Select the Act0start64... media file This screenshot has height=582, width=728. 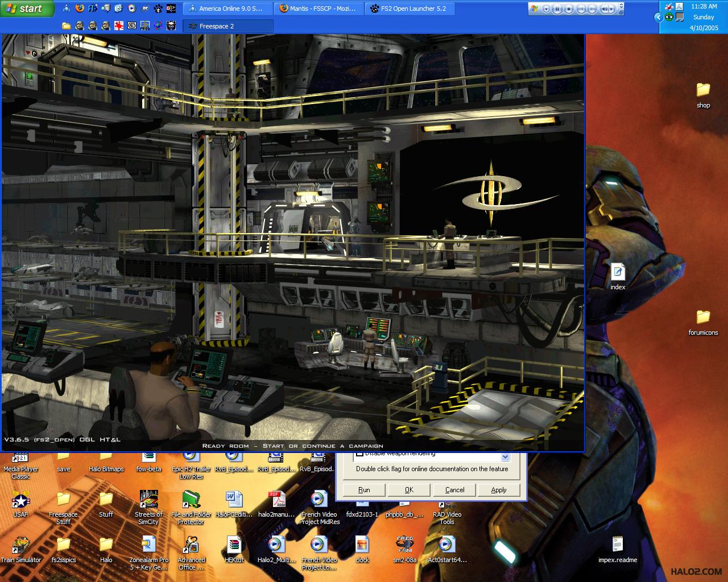click(x=447, y=550)
